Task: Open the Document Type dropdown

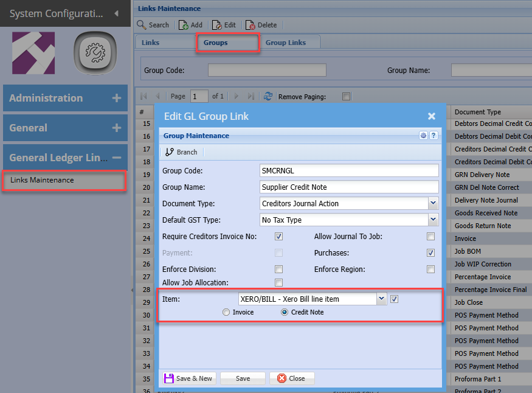Action: click(x=433, y=203)
